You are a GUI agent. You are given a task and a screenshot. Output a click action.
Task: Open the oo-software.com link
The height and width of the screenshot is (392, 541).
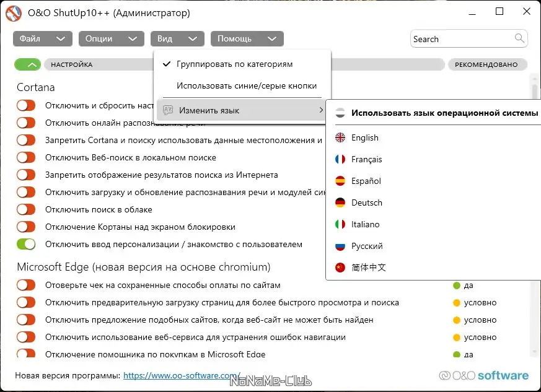pos(179,375)
